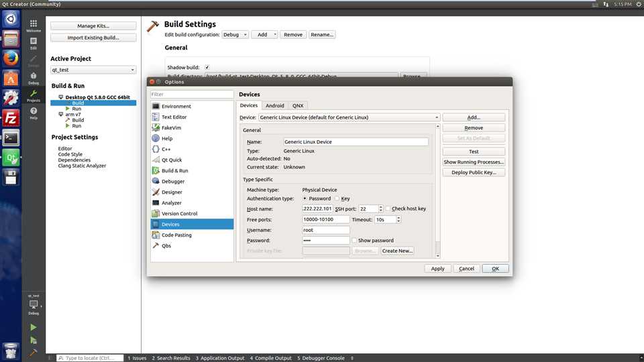Image resolution: width=644 pixels, height=362 pixels.
Task: Open Ubuntu Dash search icon
Action: (x=11, y=19)
